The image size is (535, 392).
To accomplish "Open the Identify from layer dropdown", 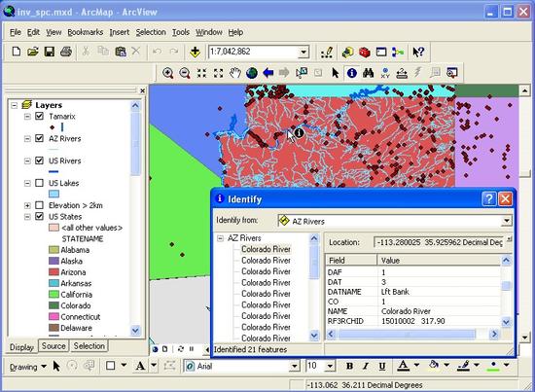I will [507, 221].
